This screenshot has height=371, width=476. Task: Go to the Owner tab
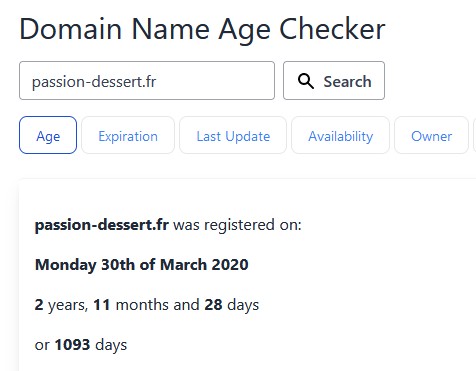(431, 135)
